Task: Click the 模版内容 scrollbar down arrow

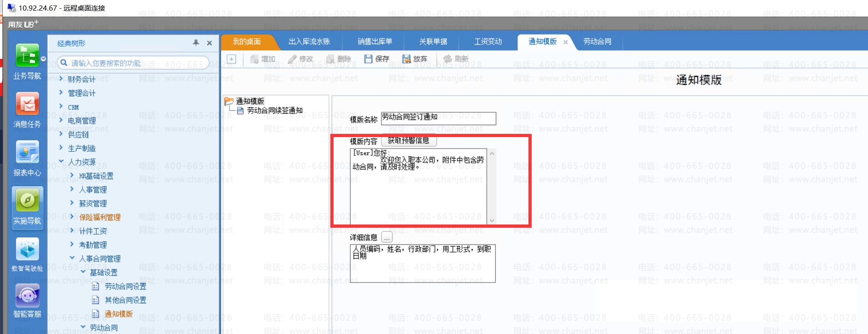Action: tap(492, 220)
